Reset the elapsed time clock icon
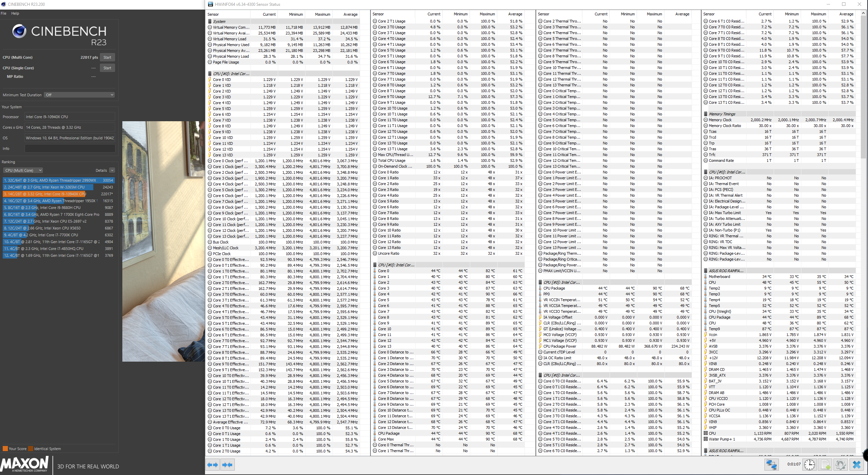 tap(810, 465)
